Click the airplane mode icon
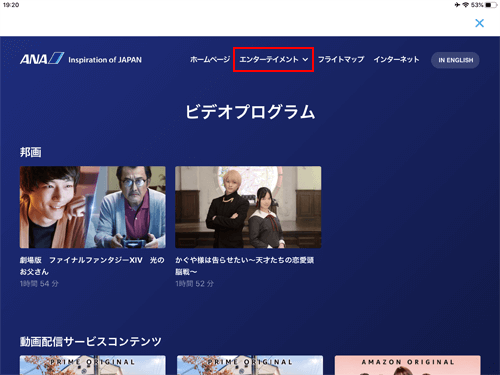This screenshot has height=375, width=500. [457, 5]
